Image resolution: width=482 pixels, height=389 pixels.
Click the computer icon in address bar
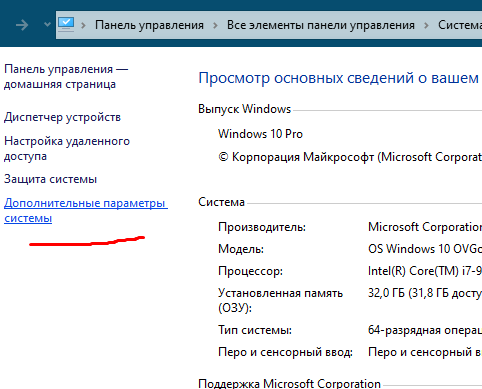pos(66,24)
